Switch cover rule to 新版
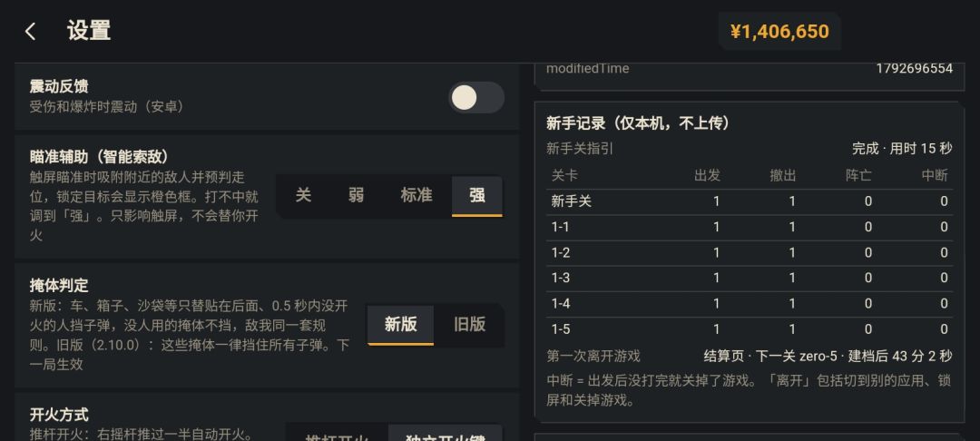The width and height of the screenshot is (980, 441). 401,325
